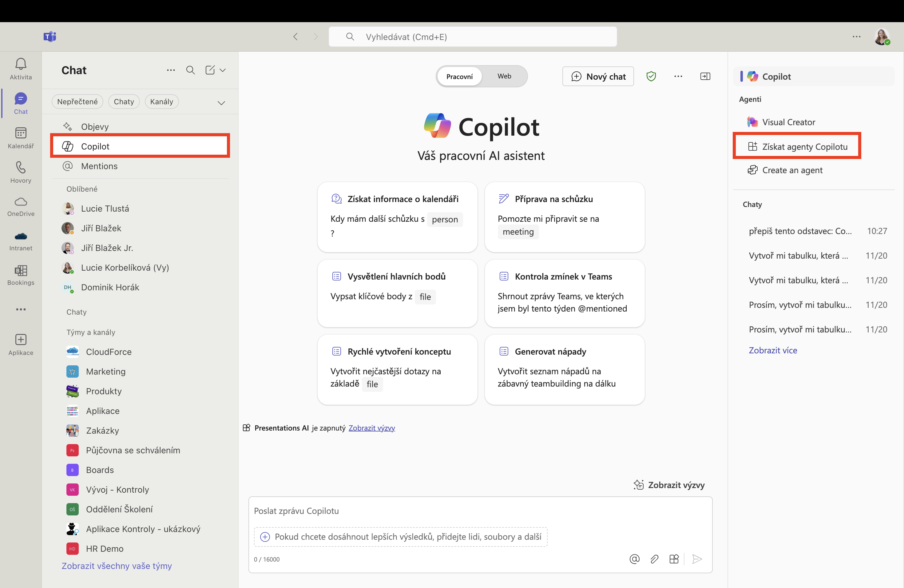Click the Vyhledávat search field
The height and width of the screenshot is (588, 904).
point(473,37)
